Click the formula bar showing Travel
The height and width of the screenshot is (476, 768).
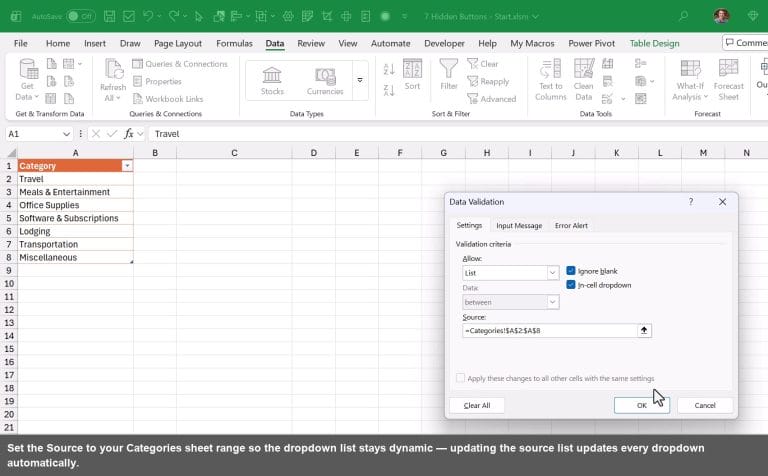(x=458, y=134)
